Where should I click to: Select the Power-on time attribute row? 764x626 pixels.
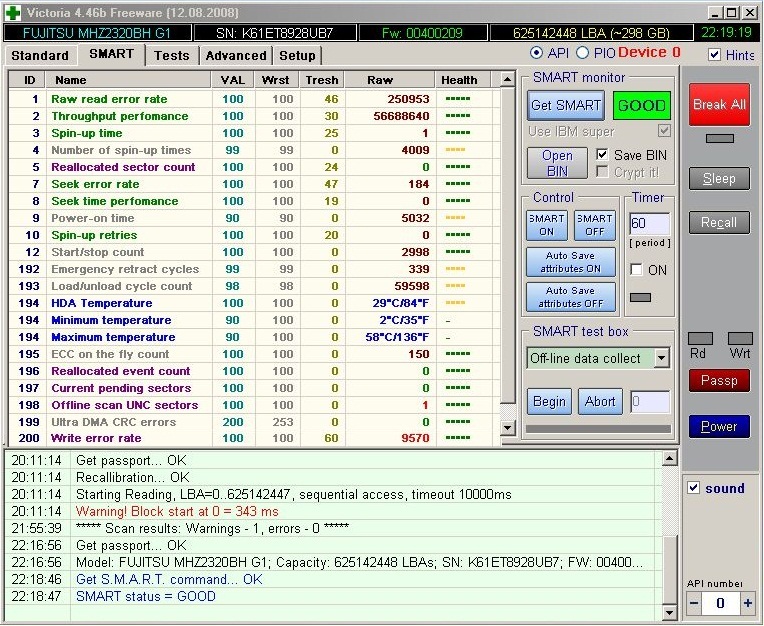[253, 218]
